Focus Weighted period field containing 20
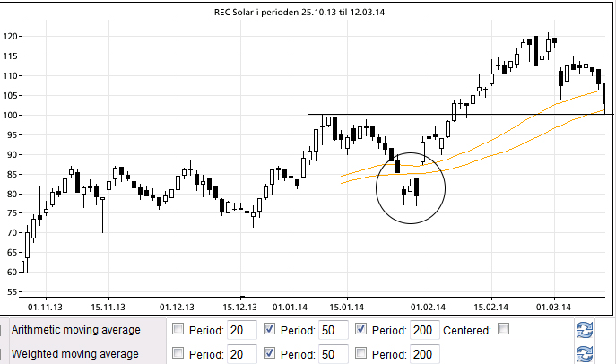 (242, 353)
